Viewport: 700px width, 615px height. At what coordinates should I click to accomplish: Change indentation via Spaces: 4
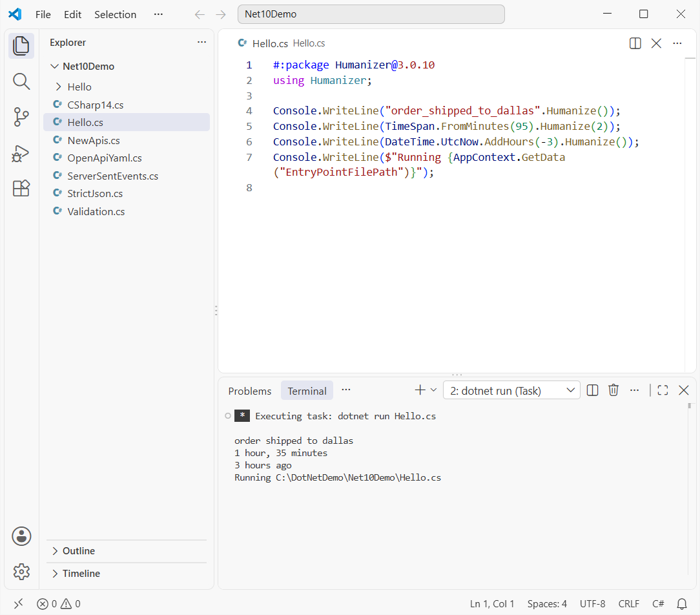pyautogui.click(x=547, y=604)
